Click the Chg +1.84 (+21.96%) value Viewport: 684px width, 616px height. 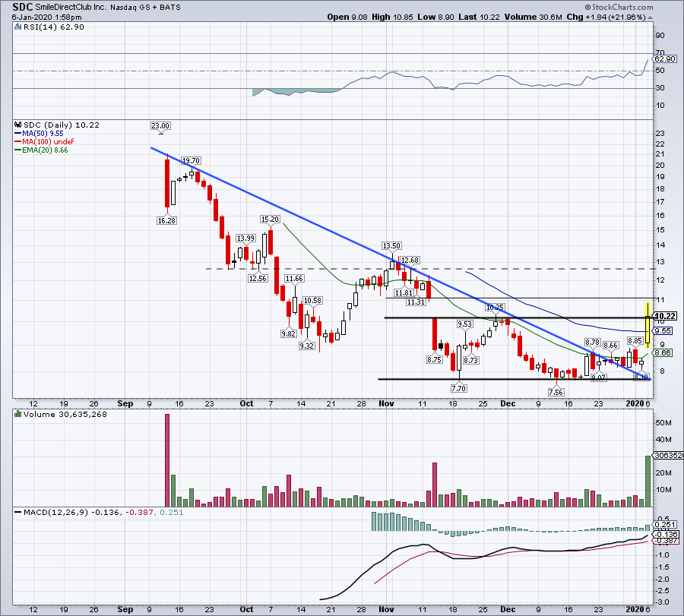click(x=606, y=17)
